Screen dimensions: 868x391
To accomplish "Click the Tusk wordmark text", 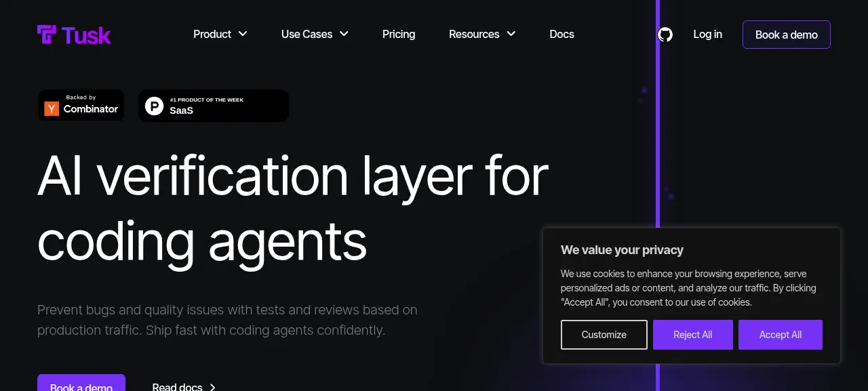I will (x=86, y=35).
